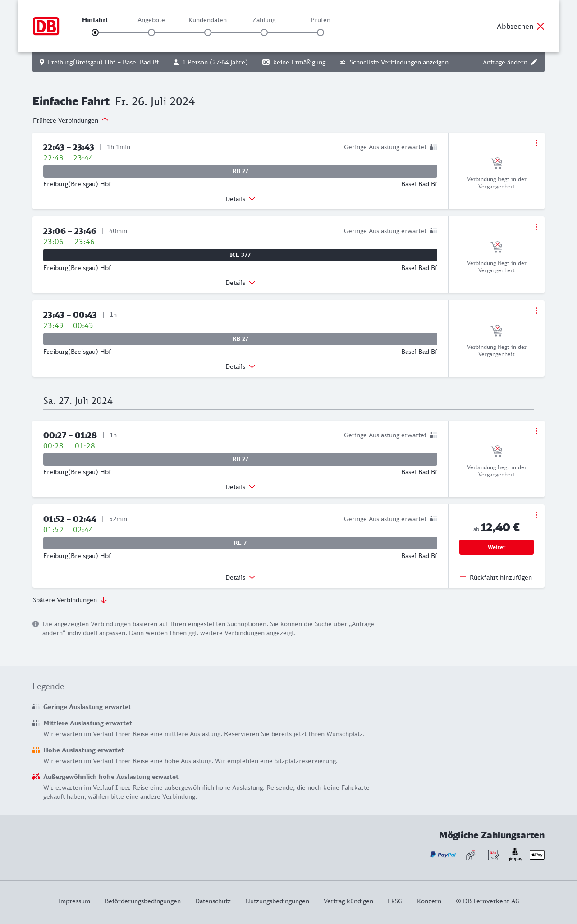Screen dimensions: 577x924
Task: Open three-dot menu for ICE 377 connection
Action: (x=536, y=227)
